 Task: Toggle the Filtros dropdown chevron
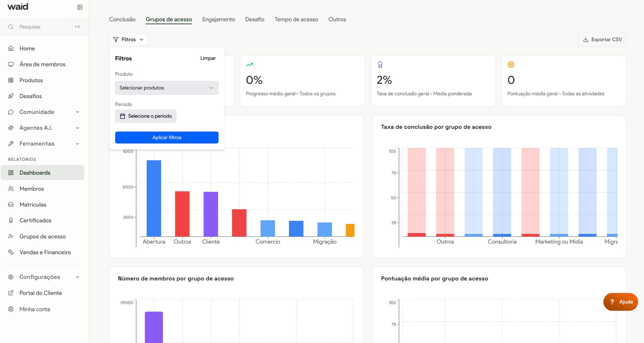[x=142, y=39]
